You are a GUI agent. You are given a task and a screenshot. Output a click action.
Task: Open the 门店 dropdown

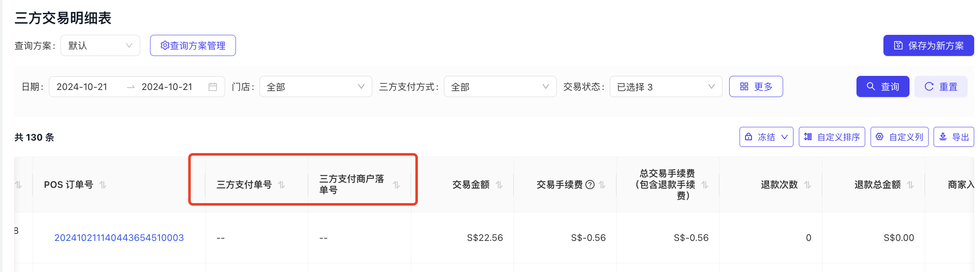point(316,87)
